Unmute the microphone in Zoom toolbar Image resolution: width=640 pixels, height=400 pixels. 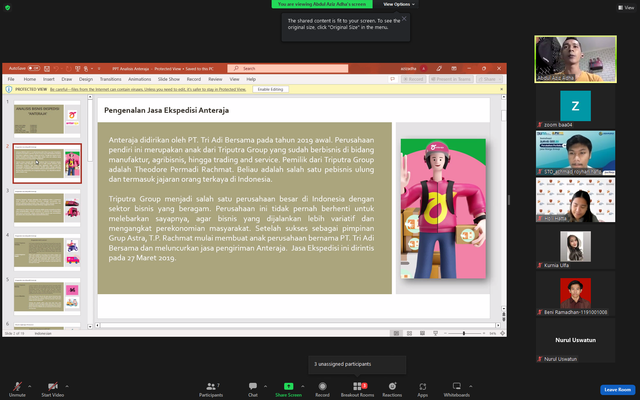click(17, 389)
